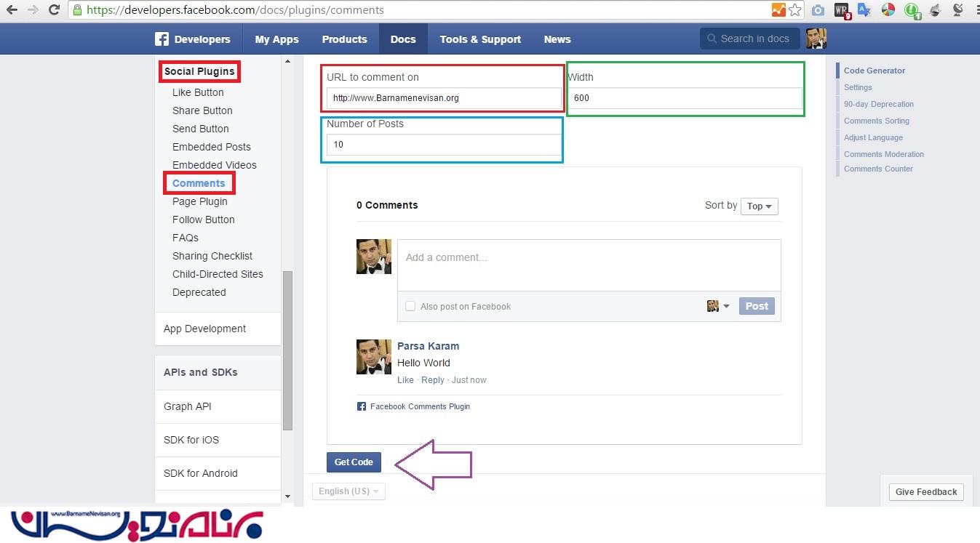Screen dimensions: 980x543
Task: Click the 'URL to comment on' input field
Action: (x=444, y=98)
